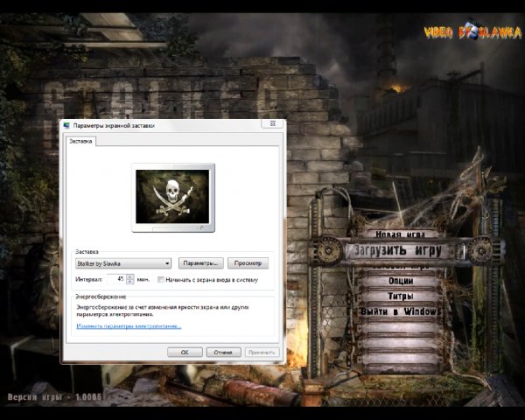Confirm the dialog with OK button

pos(185,353)
